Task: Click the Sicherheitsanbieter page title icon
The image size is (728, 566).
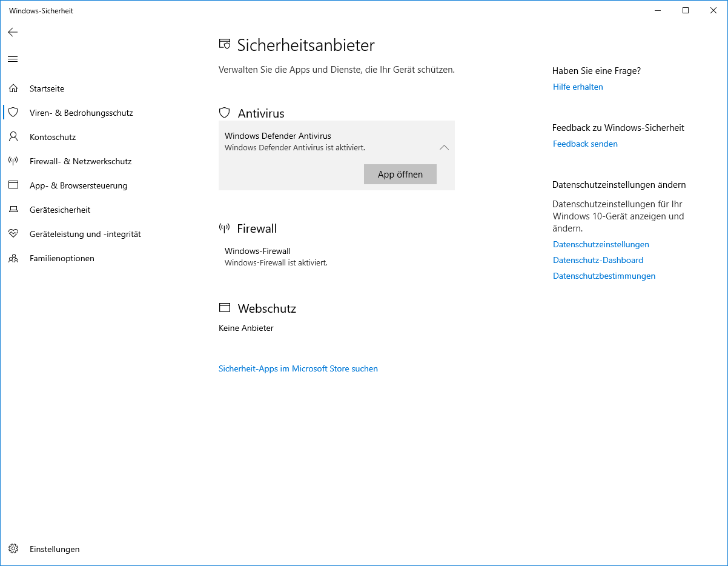Action: point(225,44)
